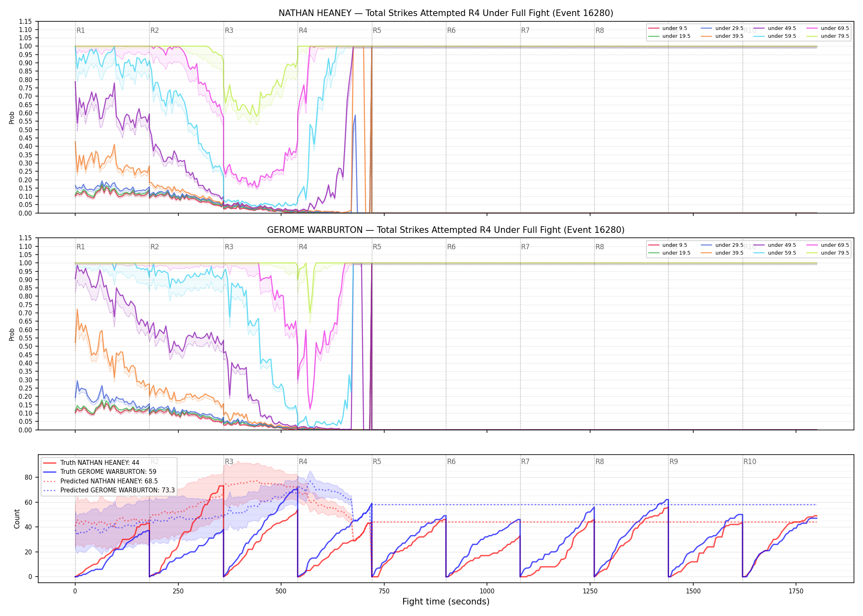The image size is (863, 616).
Task: Click 'under 49.5' legend entry in middle chart
Action: (775, 245)
